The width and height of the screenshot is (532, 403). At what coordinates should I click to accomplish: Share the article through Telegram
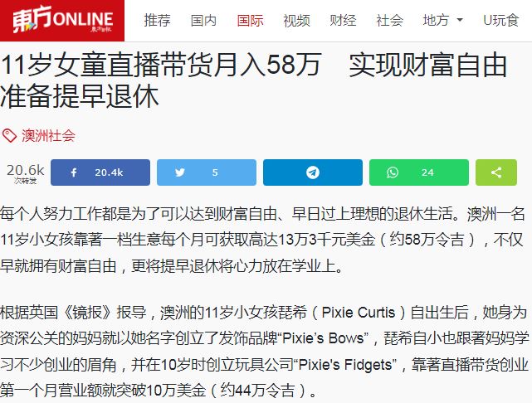tap(313, 172)
